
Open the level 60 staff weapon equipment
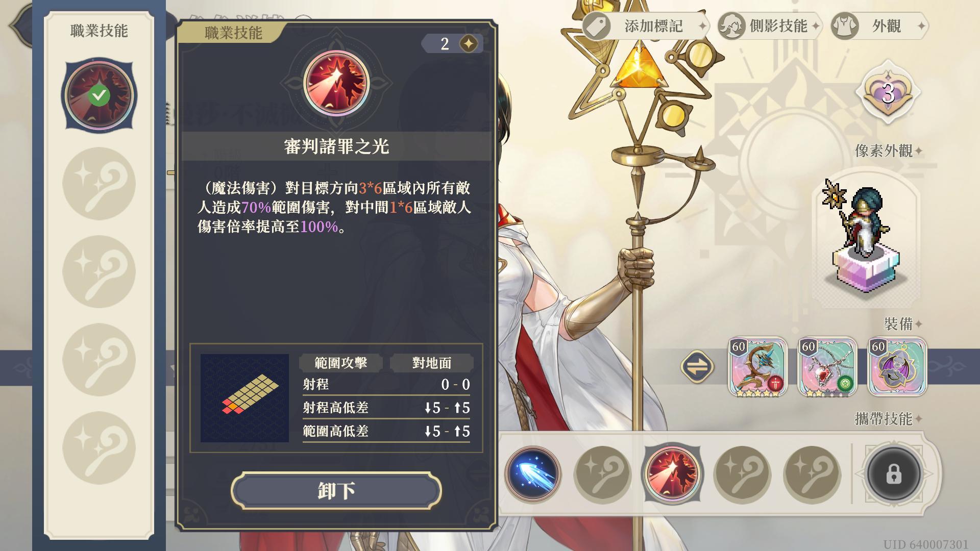tap(757, 366)
